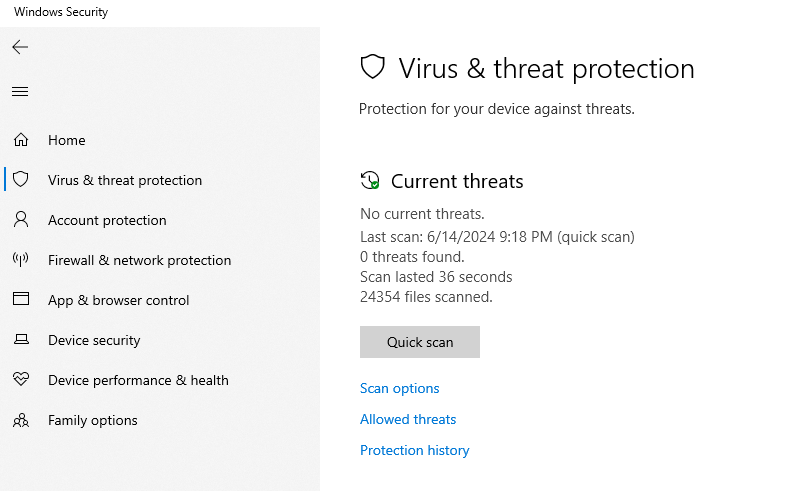Click the Home house icon
805x491 pixels.
pos(21,140)
